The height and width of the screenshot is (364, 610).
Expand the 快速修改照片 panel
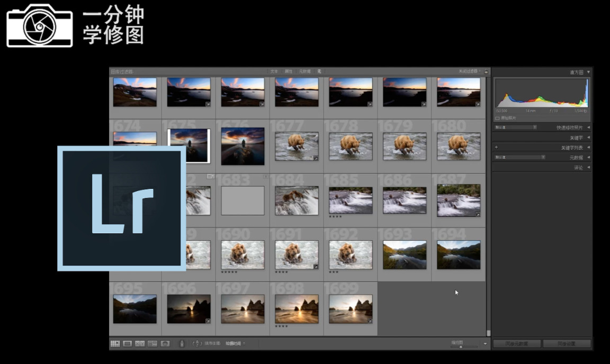pos(588,128)
